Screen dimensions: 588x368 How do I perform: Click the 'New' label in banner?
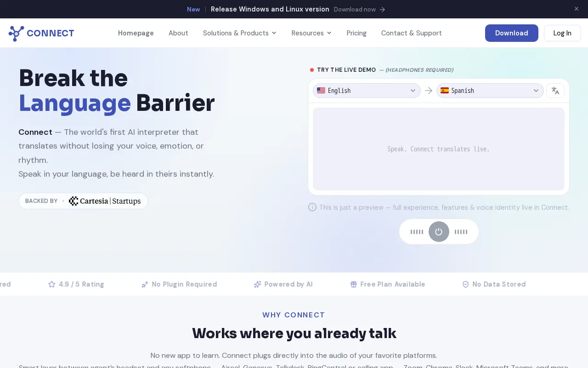193,9
